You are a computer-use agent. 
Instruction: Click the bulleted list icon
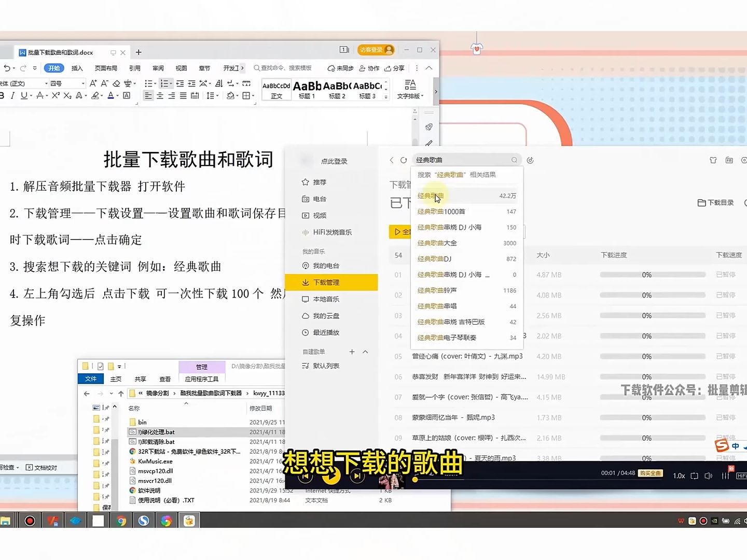[x=148, y=83]
